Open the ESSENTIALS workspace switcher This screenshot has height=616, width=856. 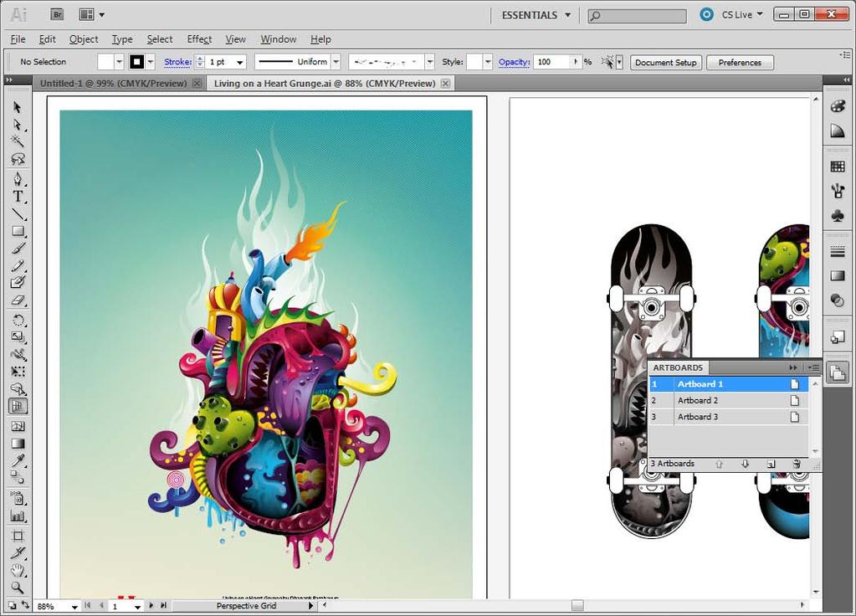tap(536, 15)
